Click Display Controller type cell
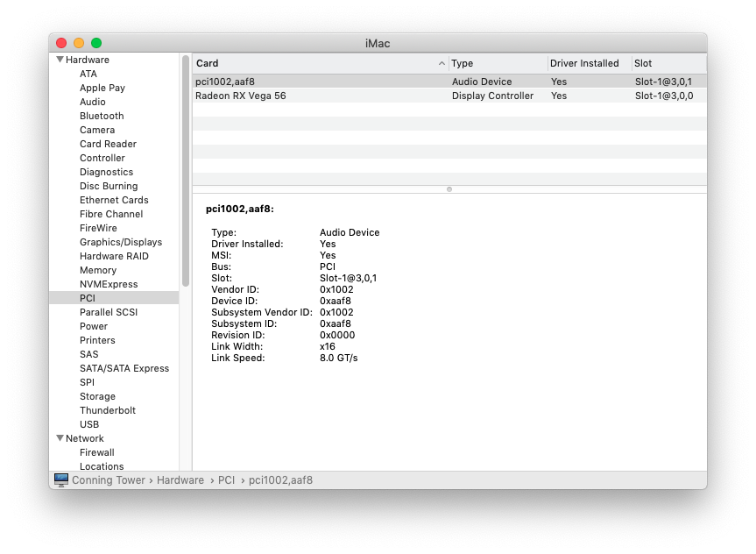The width and height of the screenshot is (756, 554). (x=492, y=96)
